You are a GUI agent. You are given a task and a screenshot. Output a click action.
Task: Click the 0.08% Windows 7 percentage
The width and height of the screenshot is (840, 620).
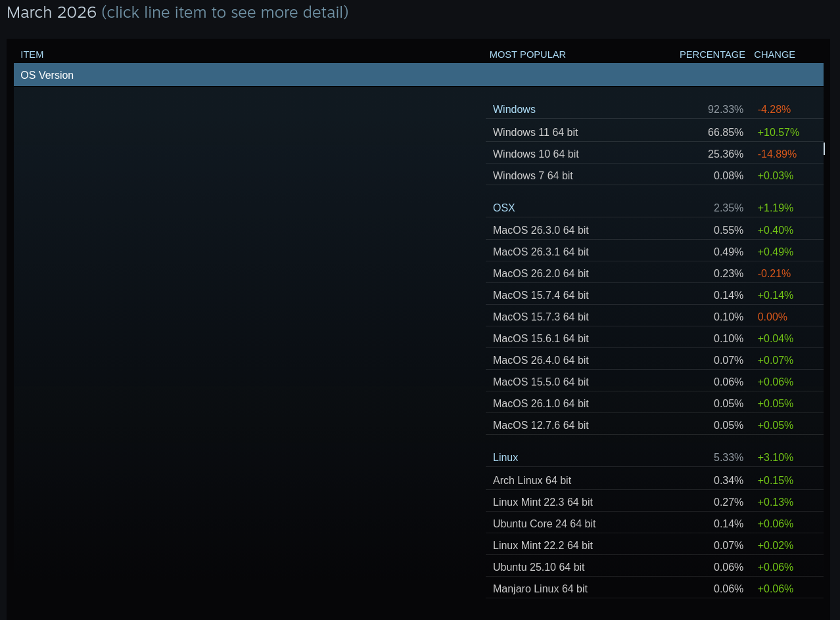coord(728,175)
